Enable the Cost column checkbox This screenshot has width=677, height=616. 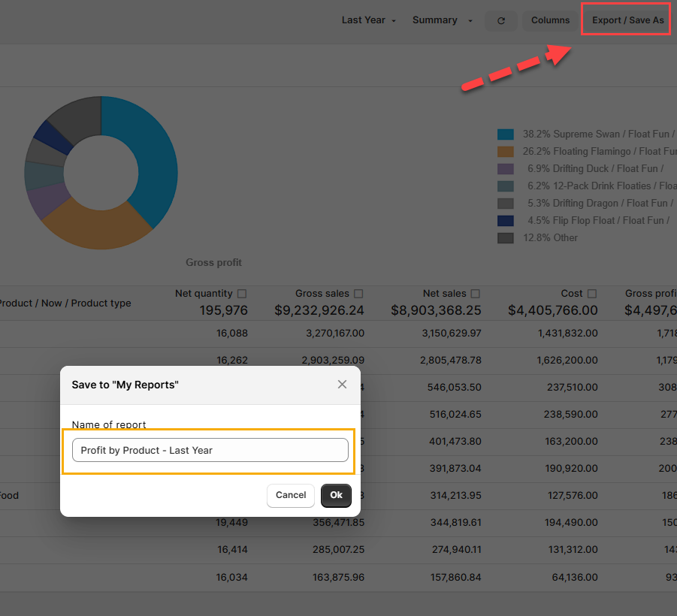(x=592, y=294)
